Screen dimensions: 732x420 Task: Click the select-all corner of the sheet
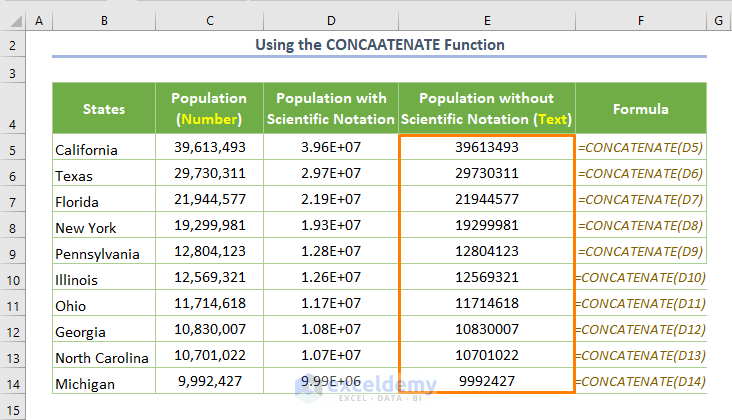11,20
